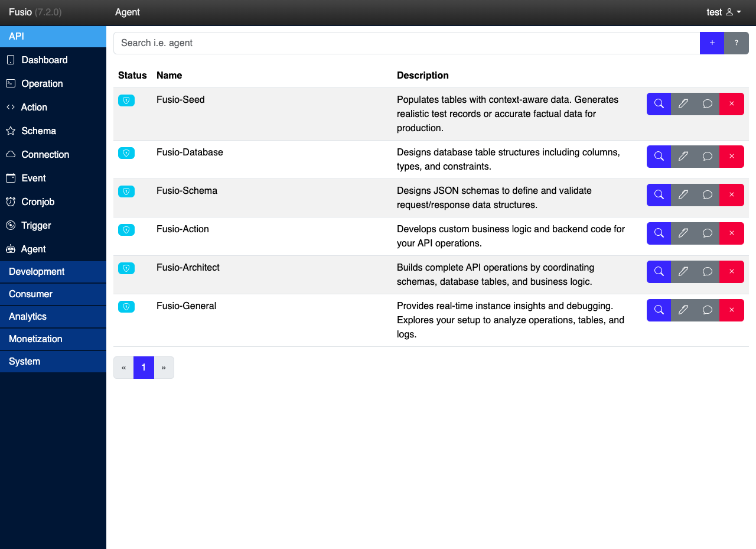This screenshot has width=756, height=549.
Task: Focus the agent search input field
Action: tap(406, 43)
